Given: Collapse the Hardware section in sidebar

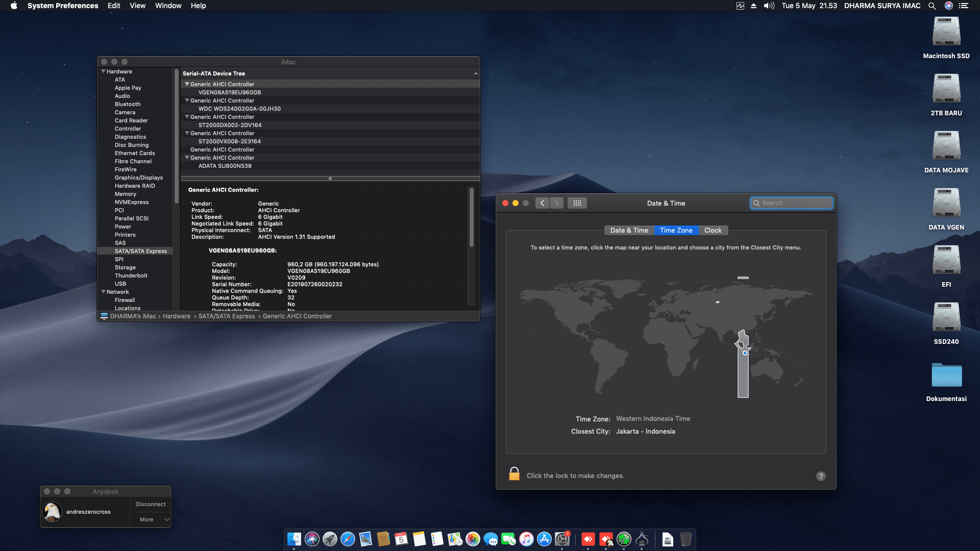Looking at the screenshot, I should coord(103,71).
